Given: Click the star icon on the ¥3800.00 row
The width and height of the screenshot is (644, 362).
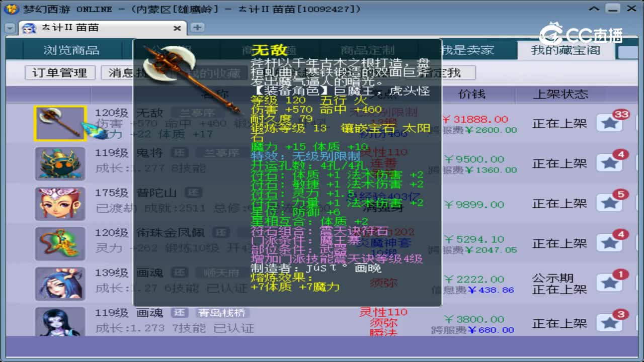Looking at the screenshot, I should 610,323.
